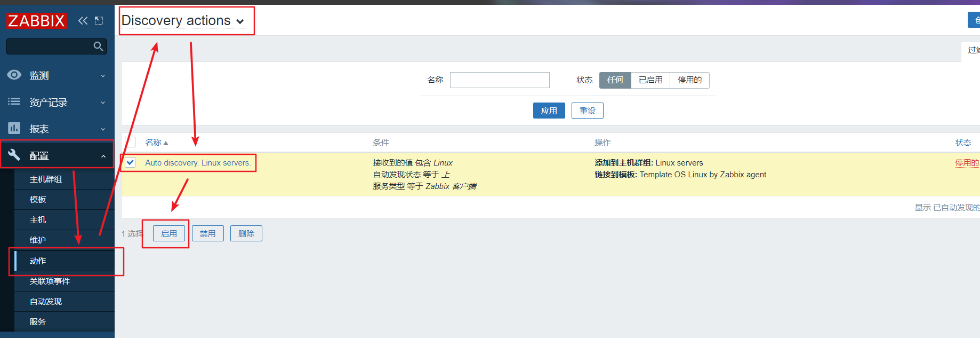Click the text 添加到主机群组: Linux servers
980x338 pixels.
[649, 163]
